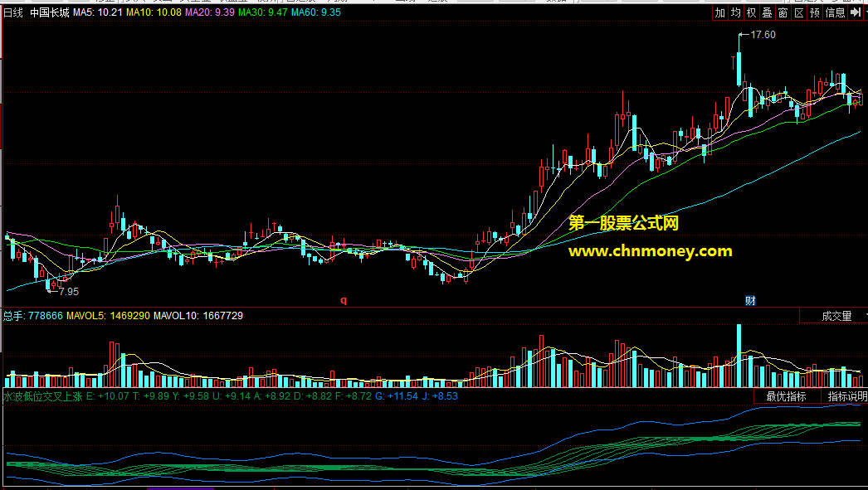Click the red 'q' marker below the chart
This screenshot has height=490, width=868.
click(344, 300)
